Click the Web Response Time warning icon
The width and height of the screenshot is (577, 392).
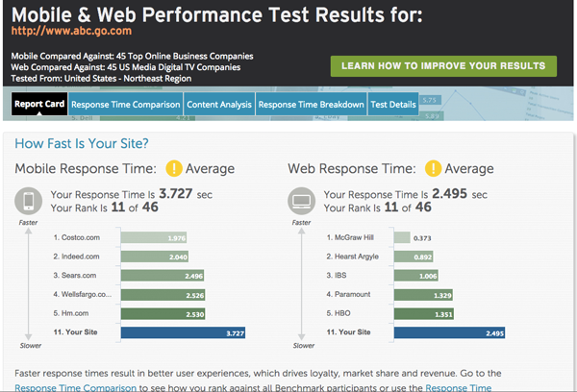coord(433,168)
